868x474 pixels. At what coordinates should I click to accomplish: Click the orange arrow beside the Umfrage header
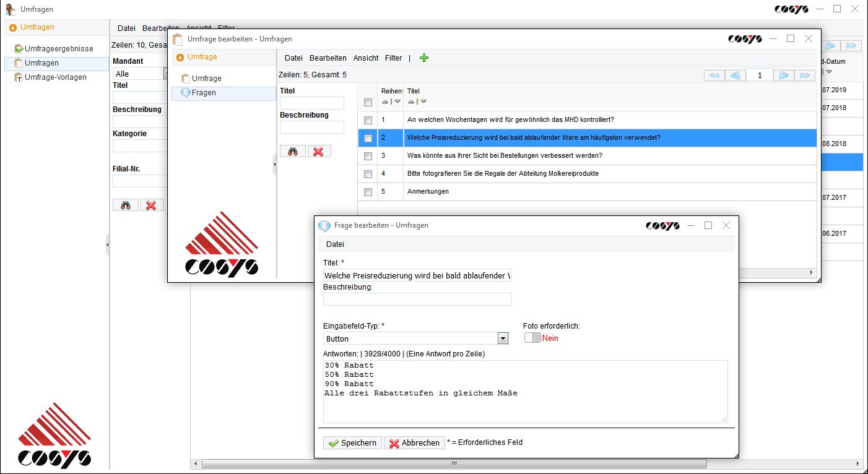[x=180, y=57]
